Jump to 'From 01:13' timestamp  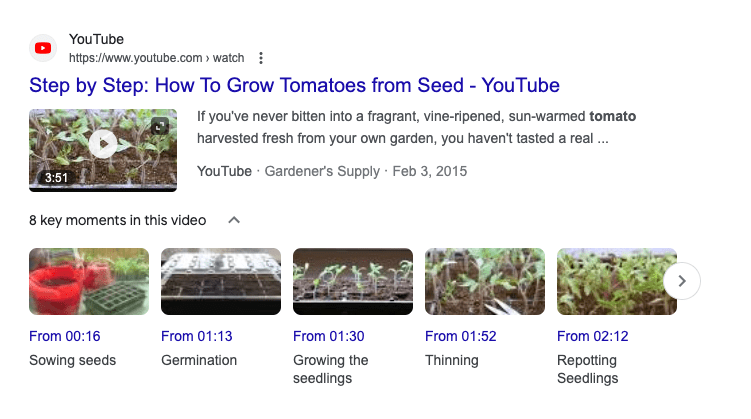[x=196, y=336]
